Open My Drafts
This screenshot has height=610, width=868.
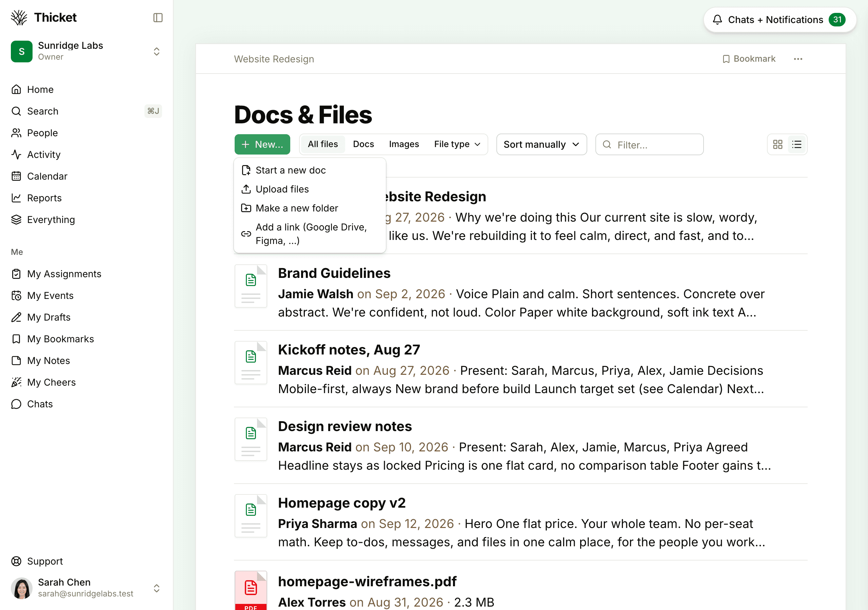coord(86,317)
